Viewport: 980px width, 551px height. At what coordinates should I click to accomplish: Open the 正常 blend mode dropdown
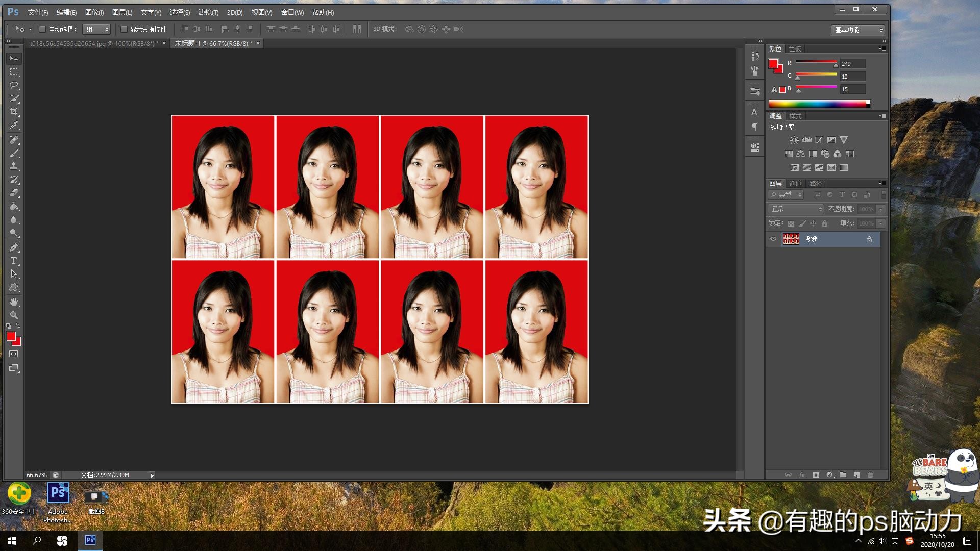(x=796, y=209)
